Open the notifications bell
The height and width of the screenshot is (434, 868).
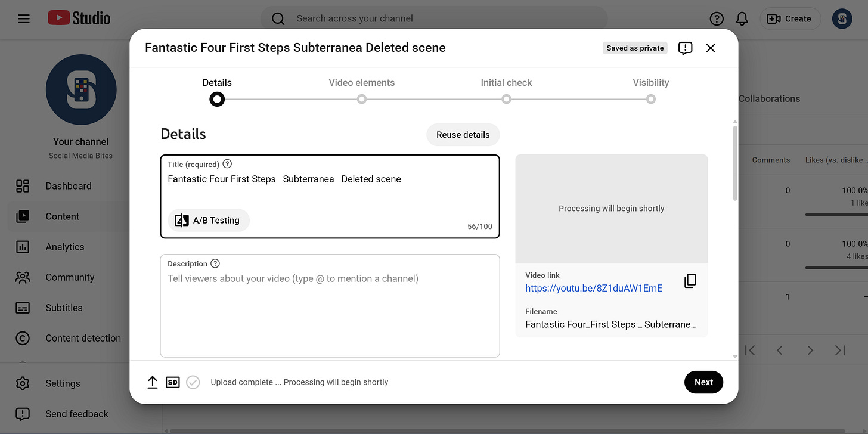point(742,19)
